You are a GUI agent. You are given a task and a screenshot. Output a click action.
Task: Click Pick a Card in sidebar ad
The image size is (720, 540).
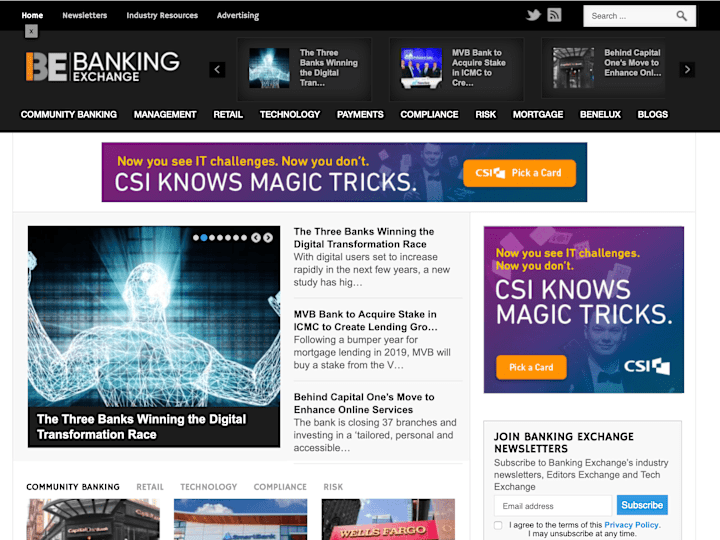point(531,367)
